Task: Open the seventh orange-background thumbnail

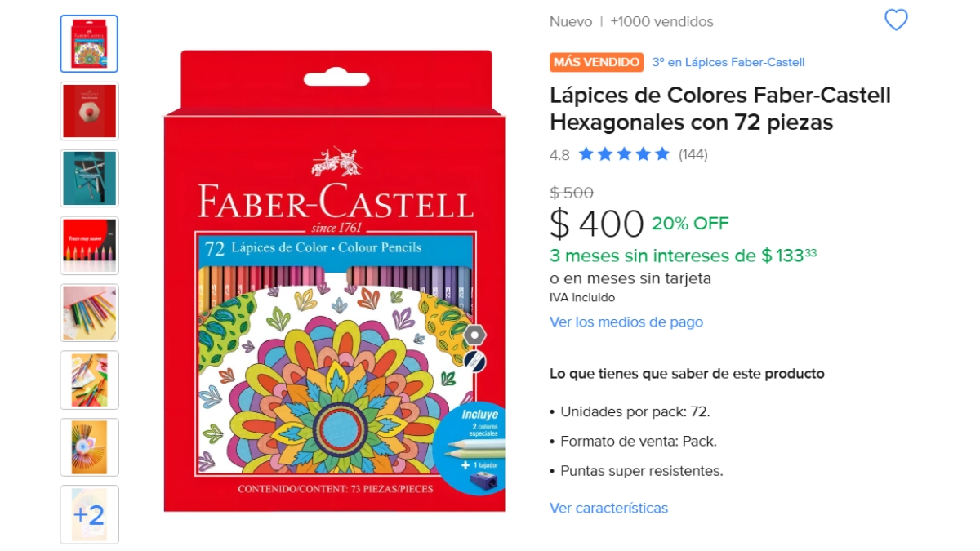Action: pyautogui.click(x=89, y=447)
